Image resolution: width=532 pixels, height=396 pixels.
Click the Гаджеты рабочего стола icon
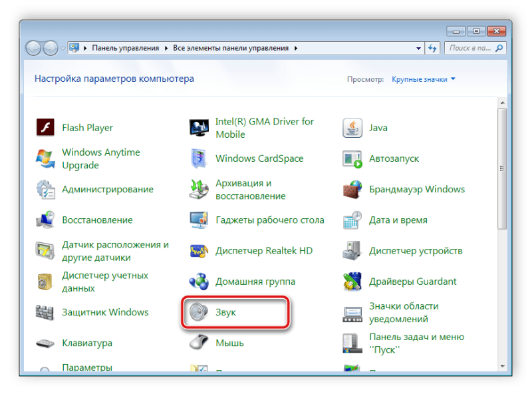click(x=199, y=220)
